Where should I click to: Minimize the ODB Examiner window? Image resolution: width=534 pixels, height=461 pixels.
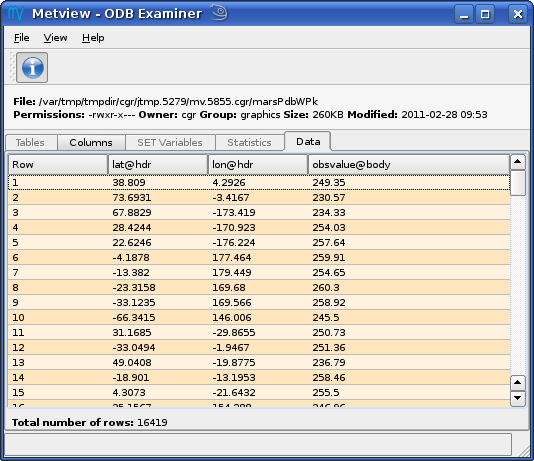tap(464, 14)
